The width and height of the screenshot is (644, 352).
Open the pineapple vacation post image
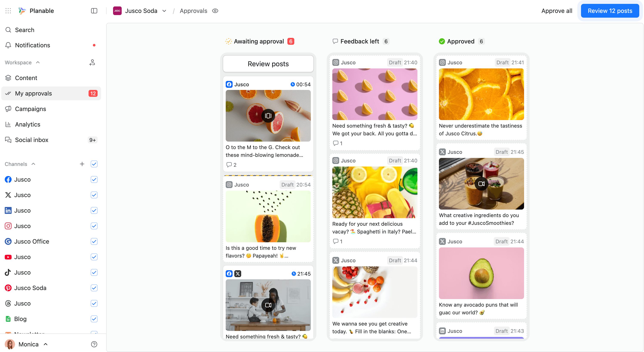coord(375,192)
